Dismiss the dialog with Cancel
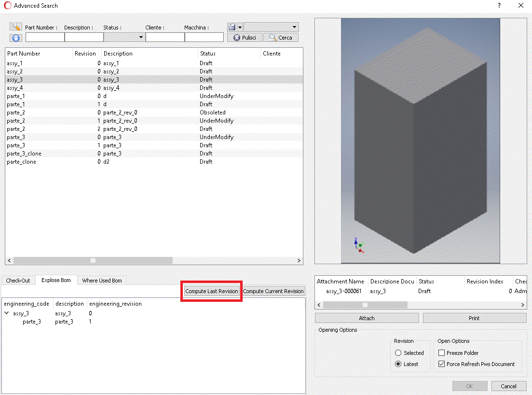Screen dimensions: 532x395 [x=509, y=386]
